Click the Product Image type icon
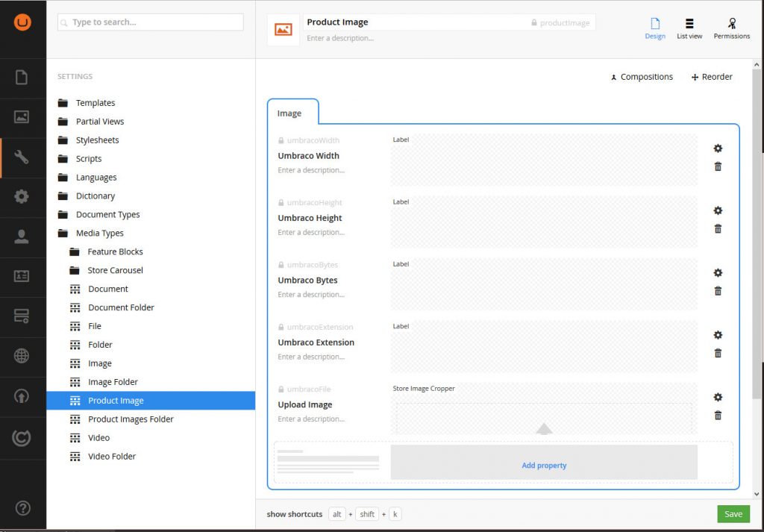Viewport: 764px width, 532px height. click(283, 30)
